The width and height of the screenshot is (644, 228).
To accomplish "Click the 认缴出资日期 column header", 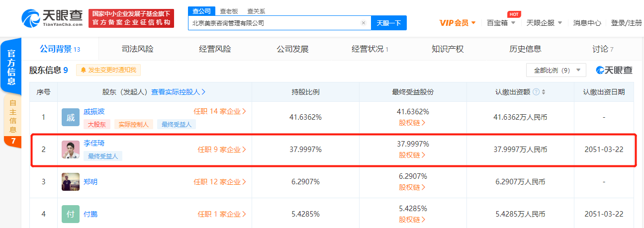I will pyautogui.click(x=604, y=92).
